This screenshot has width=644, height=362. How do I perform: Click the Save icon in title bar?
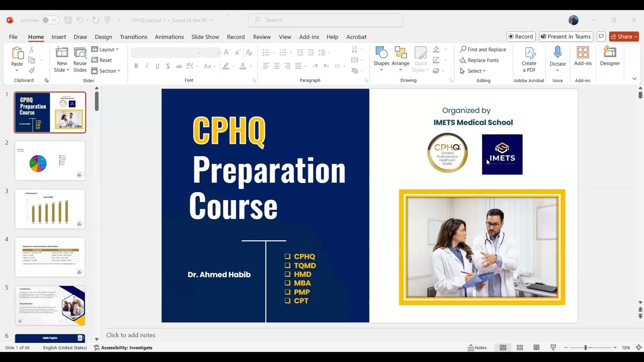pyautogui.click(x=68, y=20)
